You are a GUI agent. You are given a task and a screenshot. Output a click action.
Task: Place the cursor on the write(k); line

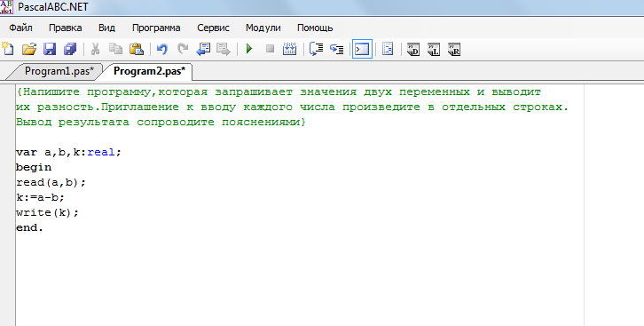(x=47, y=212)
